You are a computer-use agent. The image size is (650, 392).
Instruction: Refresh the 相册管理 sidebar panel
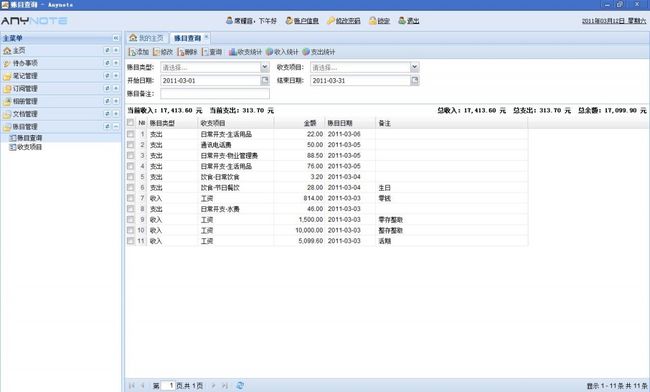(x=107, y=101)
